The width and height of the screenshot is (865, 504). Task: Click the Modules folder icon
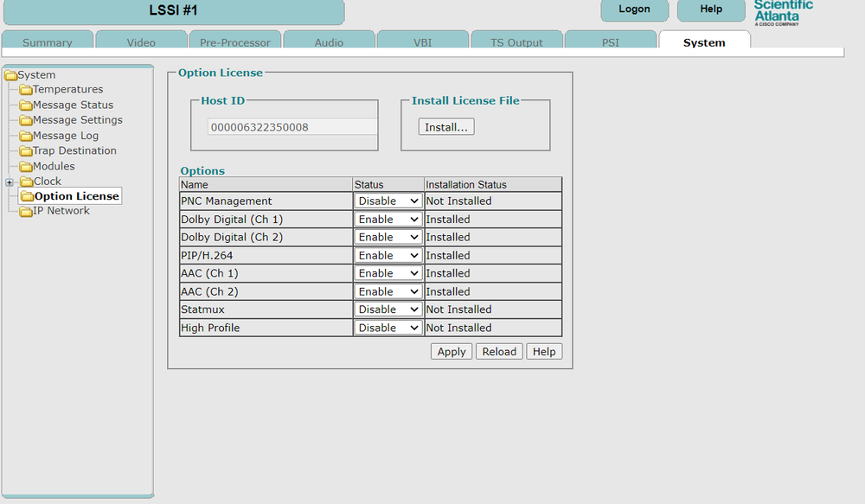pos(26,167)
